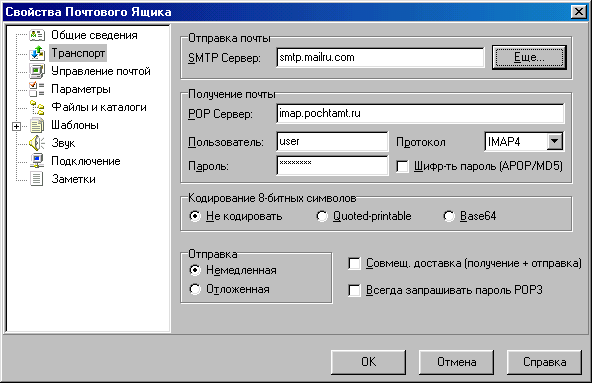Select Подключение in the tree
Viewport: 592px width, 383px height.
coord(86,161)
